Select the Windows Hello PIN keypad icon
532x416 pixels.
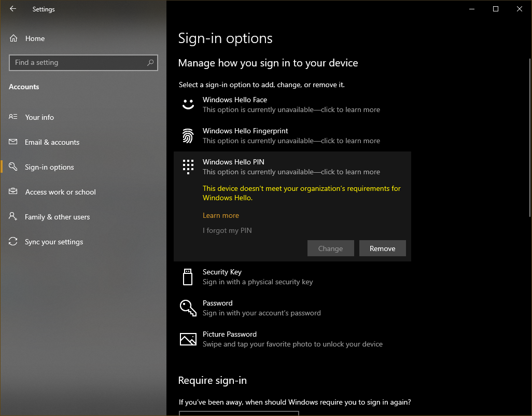(188, 166)
